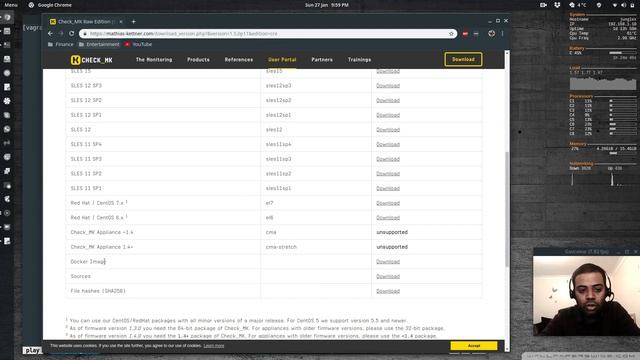Download the Docker Image
Image resolution: width=640 pixels, height=360 pixels.
click(388, 262)
